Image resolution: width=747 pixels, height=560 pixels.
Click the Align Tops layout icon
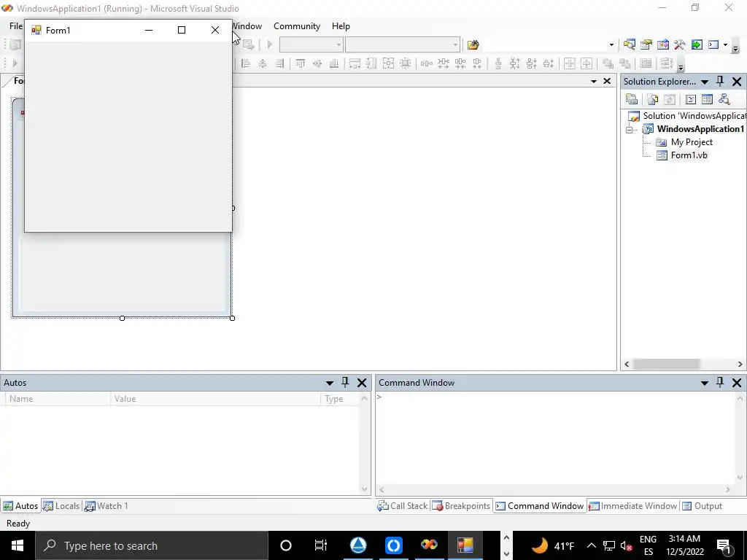click(x=300, y=63)
